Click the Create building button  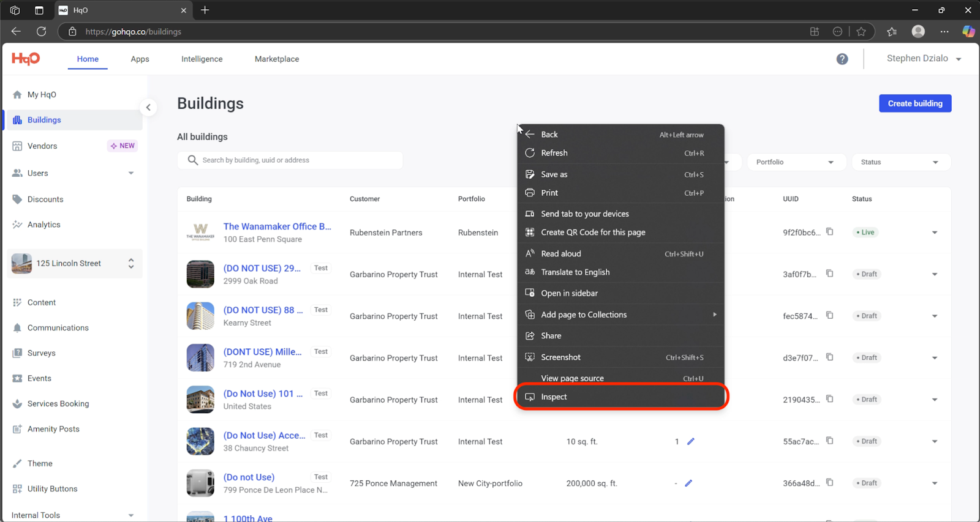tap(914, 103)
